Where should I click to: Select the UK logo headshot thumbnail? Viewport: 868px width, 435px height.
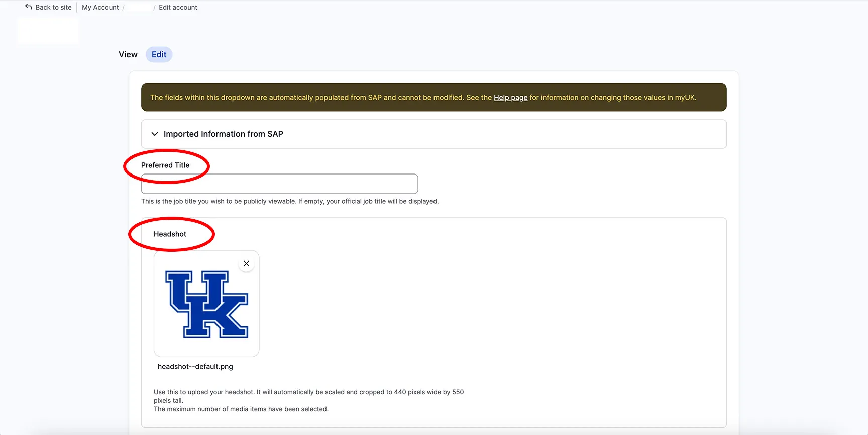tap(206, 304)
